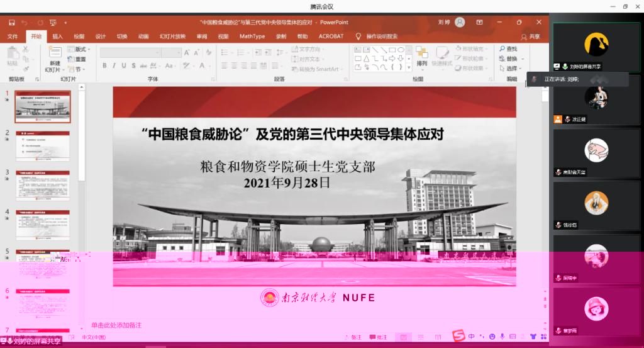Open the MathType ribbon tab

[252, 36]
